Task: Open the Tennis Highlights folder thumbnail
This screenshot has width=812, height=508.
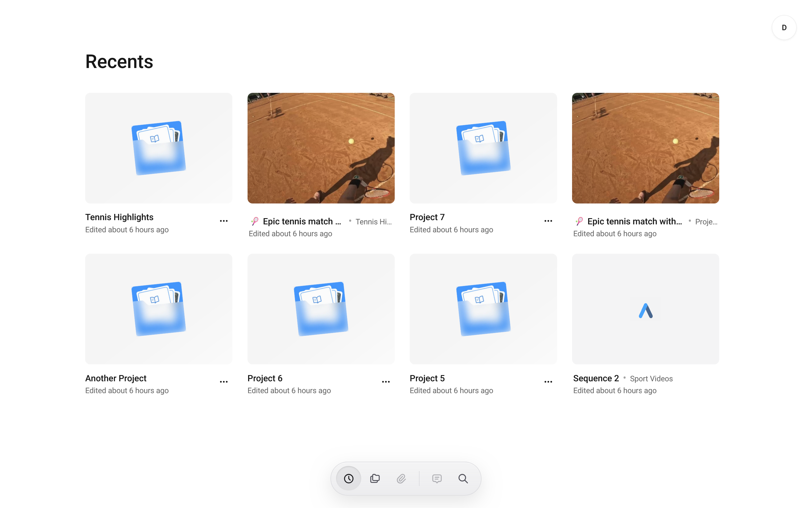Action: 159,148
